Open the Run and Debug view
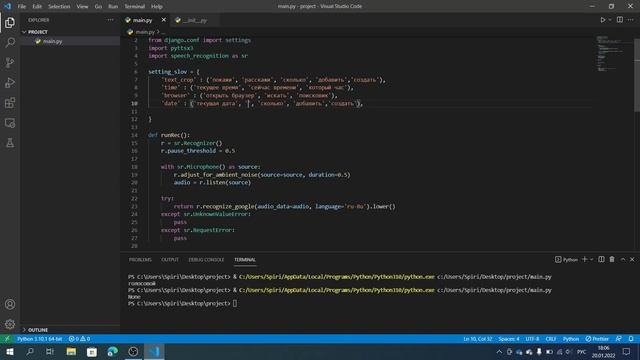 coord(10,82)
